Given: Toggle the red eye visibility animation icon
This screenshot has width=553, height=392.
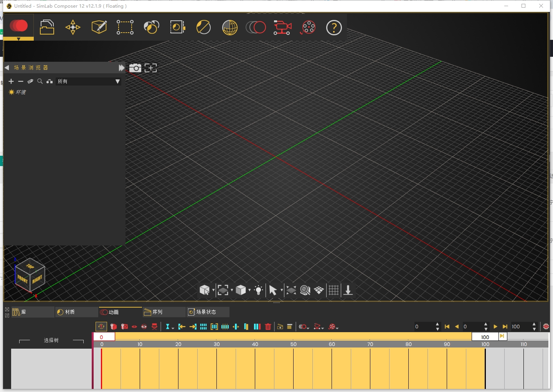Looking at the screenshot, I should [134, 327].
